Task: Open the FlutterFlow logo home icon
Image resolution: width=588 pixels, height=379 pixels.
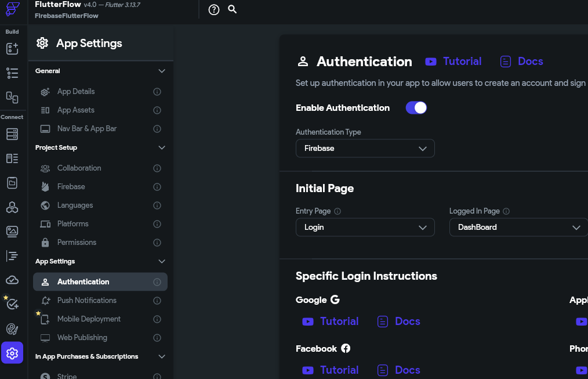Action: coord(12,8)
